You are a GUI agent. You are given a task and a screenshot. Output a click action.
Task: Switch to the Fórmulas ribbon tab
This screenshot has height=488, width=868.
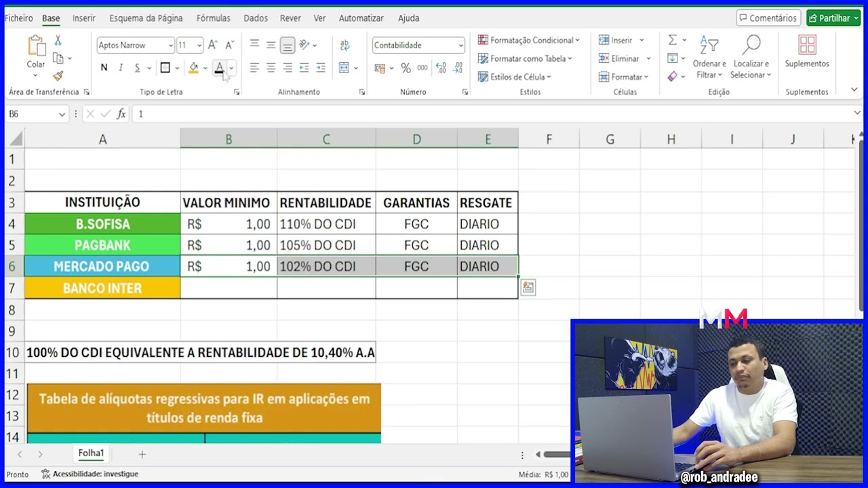pos(213,18)
